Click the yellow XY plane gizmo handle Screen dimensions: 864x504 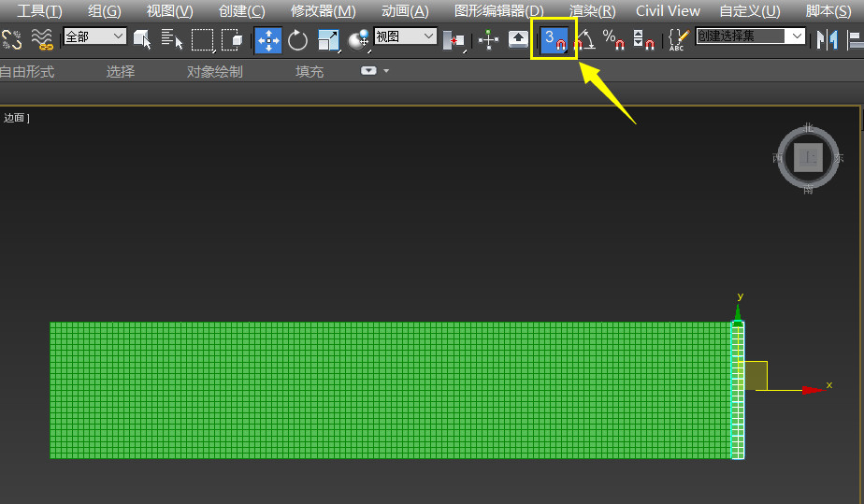[756, 376]
